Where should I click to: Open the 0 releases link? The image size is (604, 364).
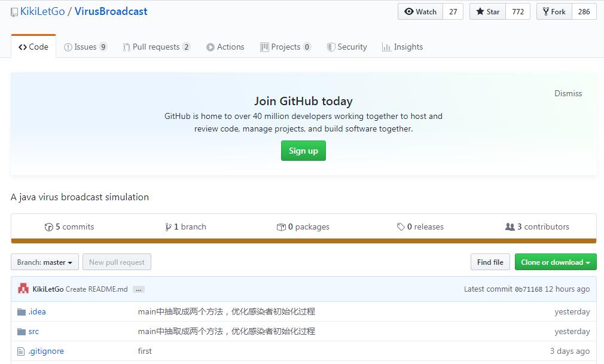tap(420, 227)
